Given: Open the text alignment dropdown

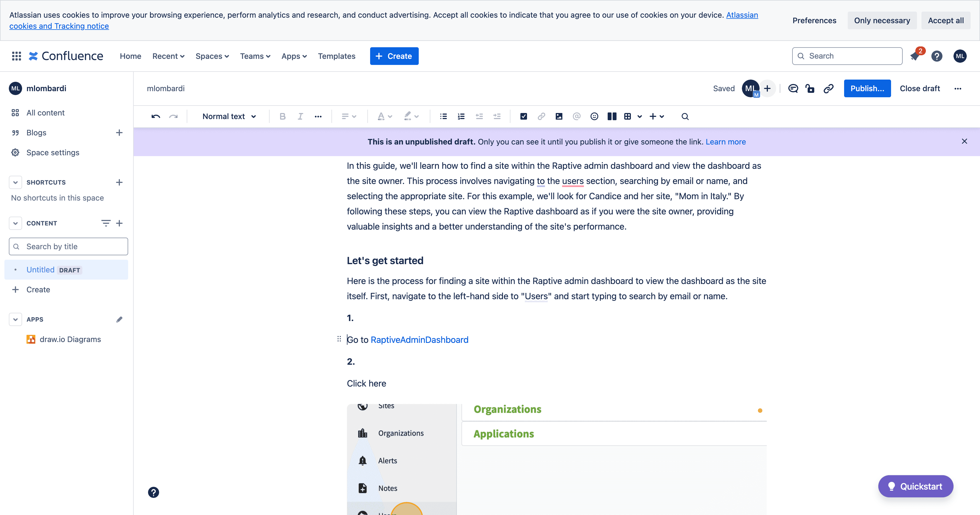Looking at the screenshot, I should [x=349, y=117].
